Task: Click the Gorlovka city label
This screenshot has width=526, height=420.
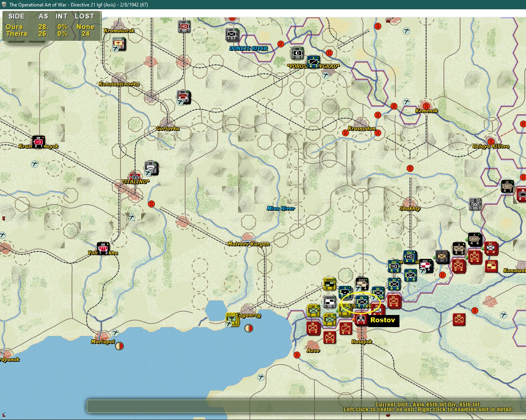Action: pos(168,128)
